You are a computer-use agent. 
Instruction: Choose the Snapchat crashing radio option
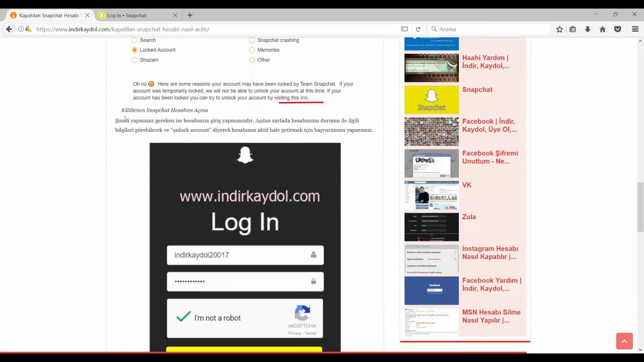pyautogui.click(x=252, y=40)
